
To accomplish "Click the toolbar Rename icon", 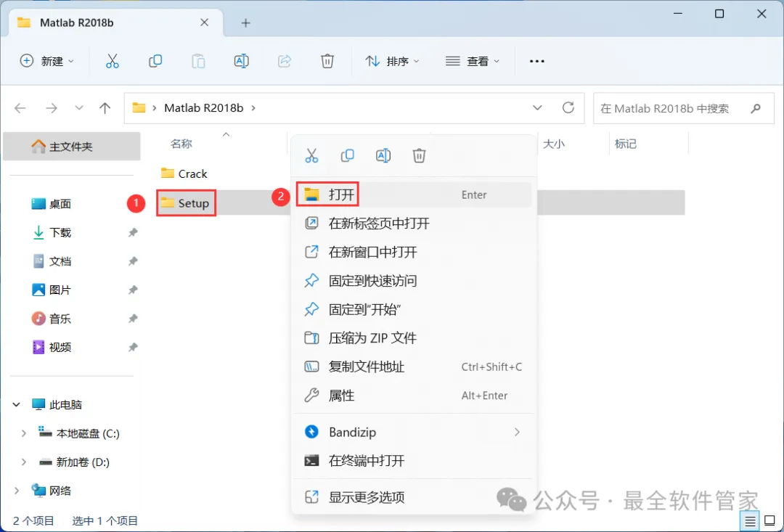I will tap(242, 61).
